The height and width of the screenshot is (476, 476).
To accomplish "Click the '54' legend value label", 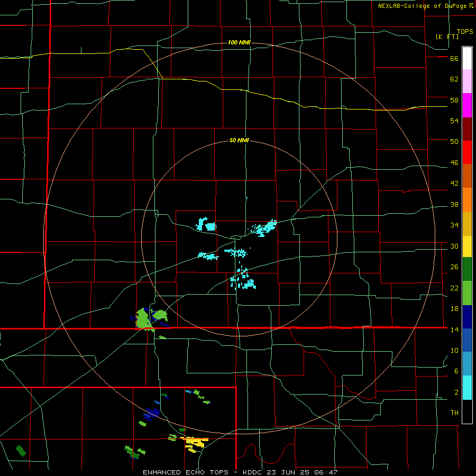I will [454, 121].
